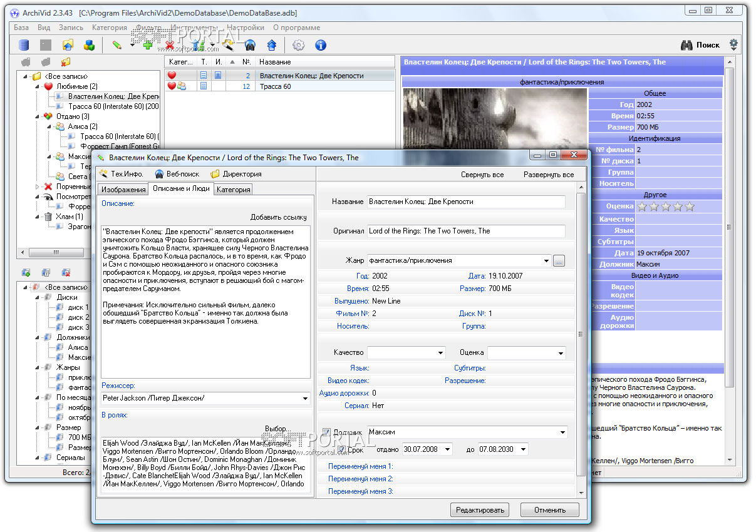The image size is (756, 532).
Task: Click the Добавить ссылку link
Action: (278, 217)
